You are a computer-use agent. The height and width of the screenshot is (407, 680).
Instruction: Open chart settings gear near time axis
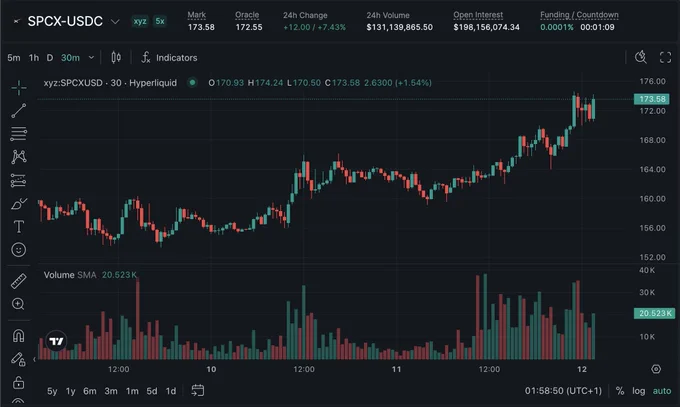[x=656, y=369]
